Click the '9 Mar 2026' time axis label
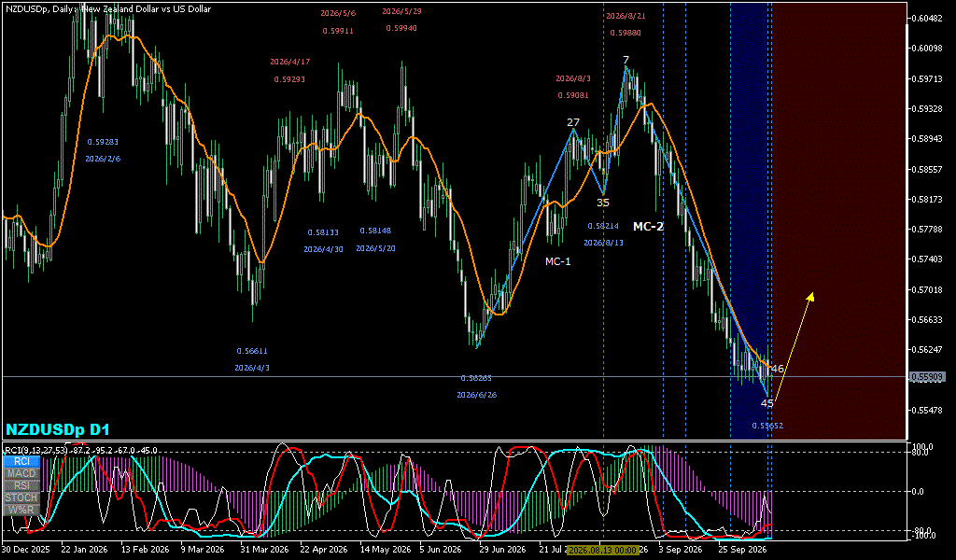Viewport: 956px width, 560px height. [203, 549]
